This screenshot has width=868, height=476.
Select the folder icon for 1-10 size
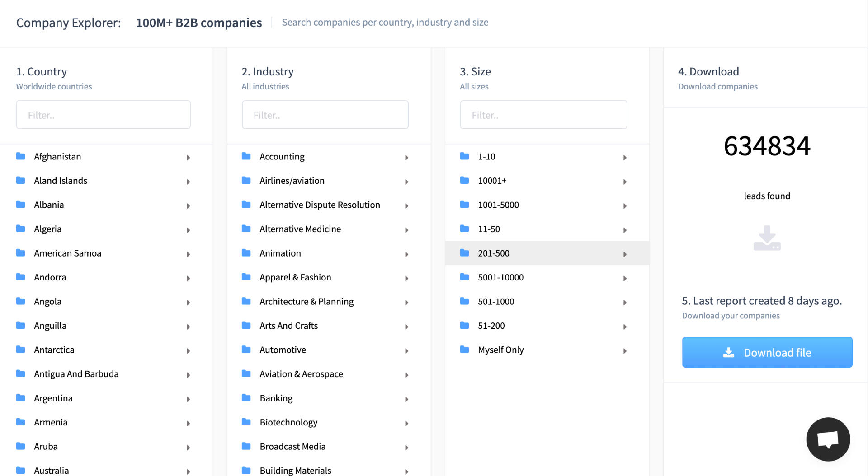(x=464, y=156)
